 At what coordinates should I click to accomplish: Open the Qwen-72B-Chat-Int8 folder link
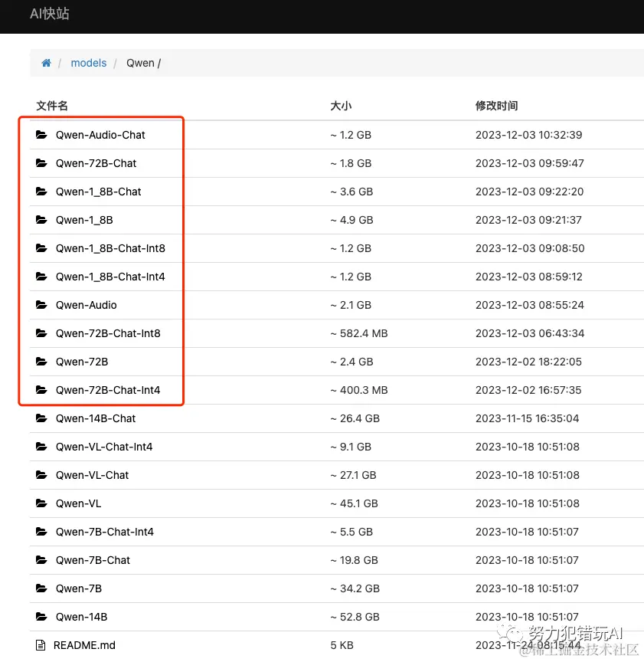pos(108,333)
